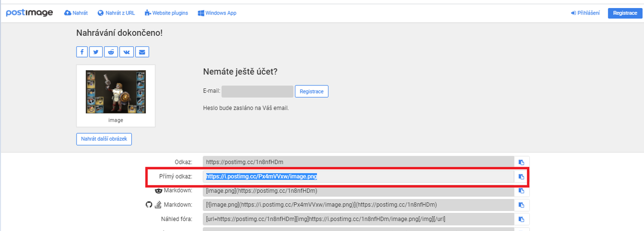This screenshot has width=644, height=231.
Task: Copy the GitHub Markdown code
Action: click(522, 205)
